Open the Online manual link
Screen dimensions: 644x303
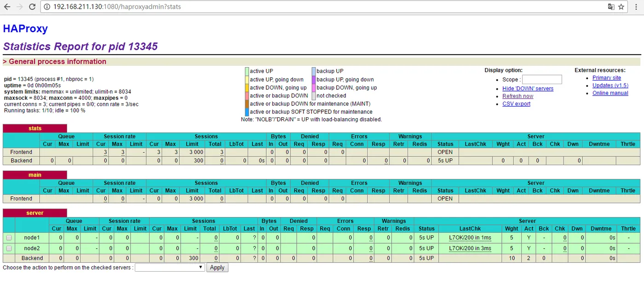click(610, 93)
